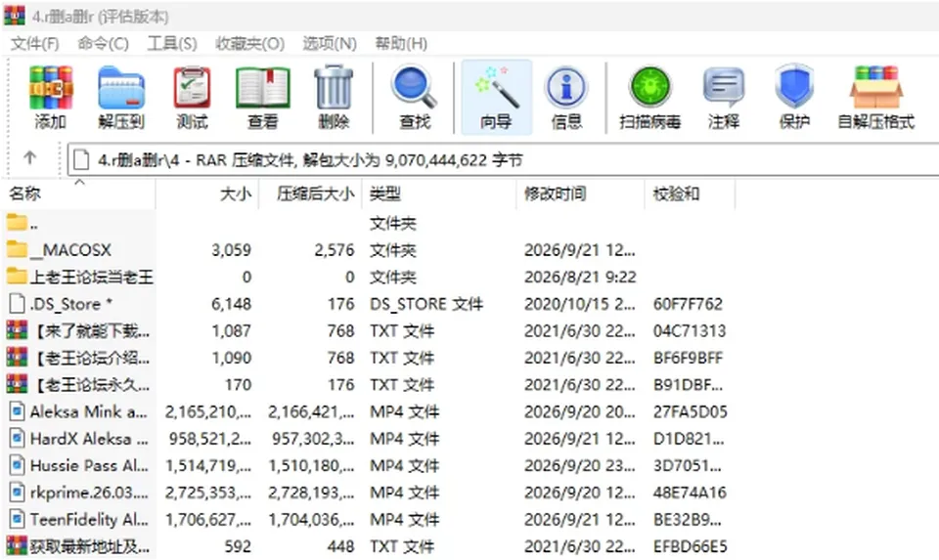
Task: Click size 1,090 cell
Action: tap(231, 358)
